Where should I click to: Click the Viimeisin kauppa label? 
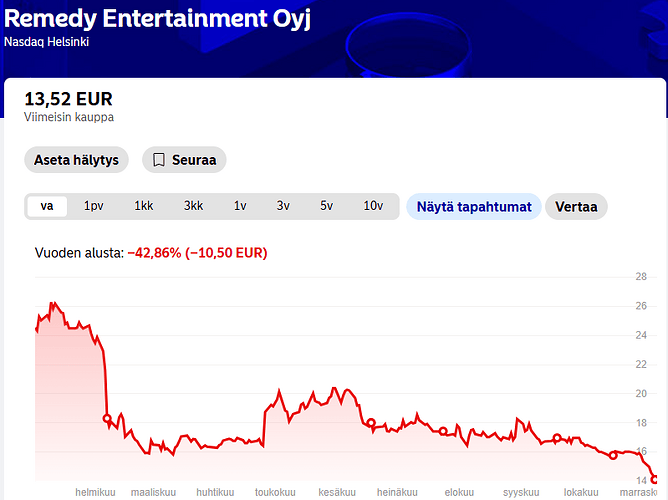(x=69, y=117)
